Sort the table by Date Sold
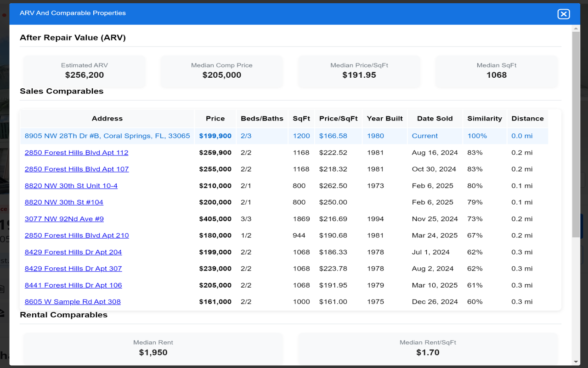 (435, 118)
